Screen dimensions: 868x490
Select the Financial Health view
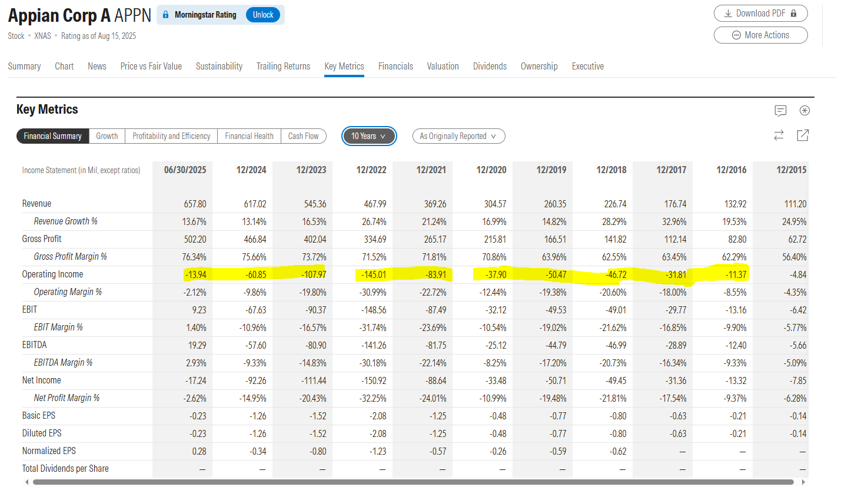coord(250,136)
